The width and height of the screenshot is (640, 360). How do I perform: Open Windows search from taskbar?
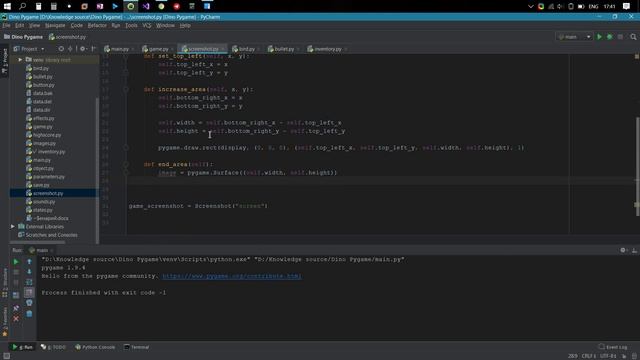coord(22,6)
